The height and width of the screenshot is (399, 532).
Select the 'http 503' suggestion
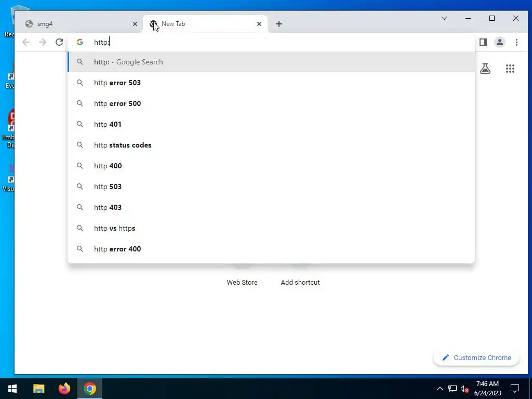pos(271,187)
